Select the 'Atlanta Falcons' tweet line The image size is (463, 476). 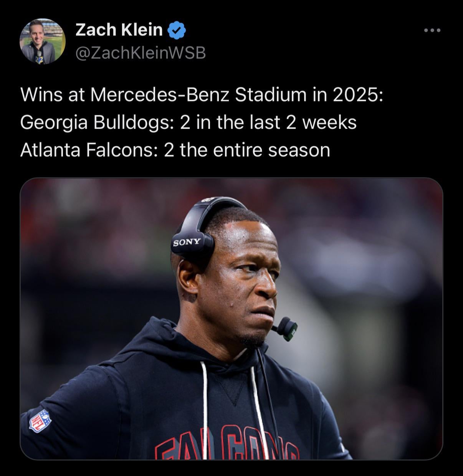[175, 150]
